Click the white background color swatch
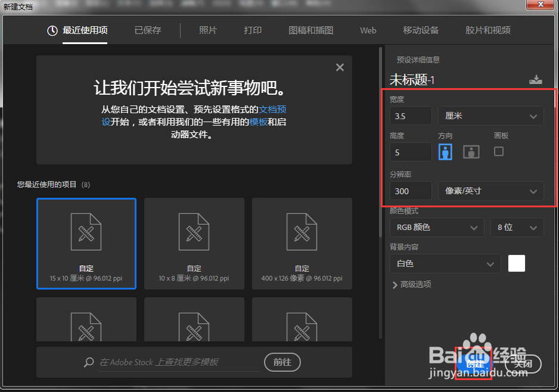This screenshot has width=559, height=392. click(516, 263)
